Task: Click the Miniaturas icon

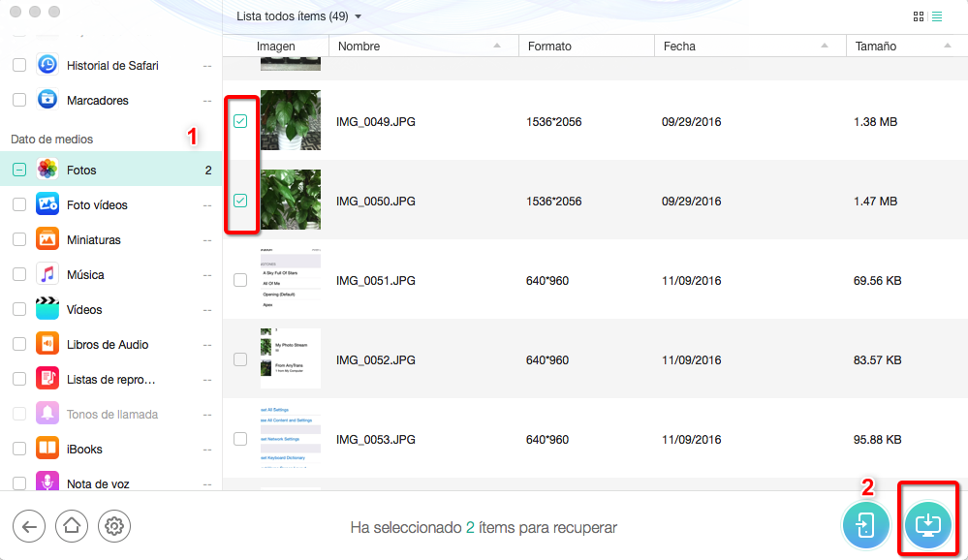Action: [x=47, y=239]
